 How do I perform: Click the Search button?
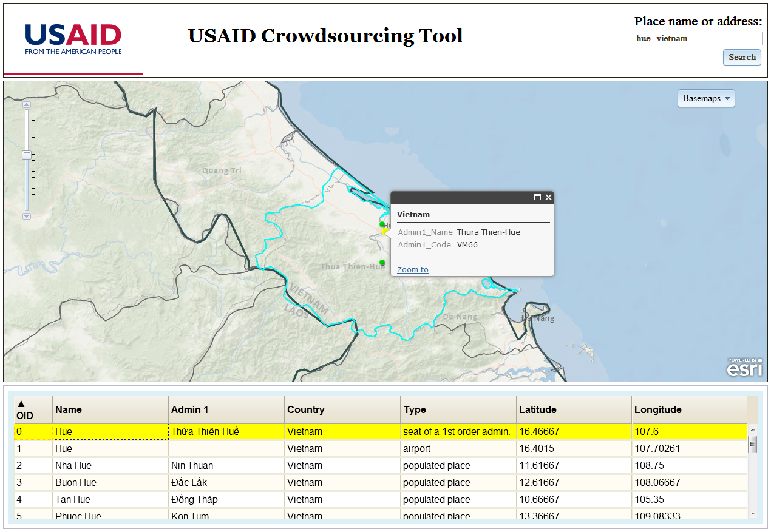(742, 57)
